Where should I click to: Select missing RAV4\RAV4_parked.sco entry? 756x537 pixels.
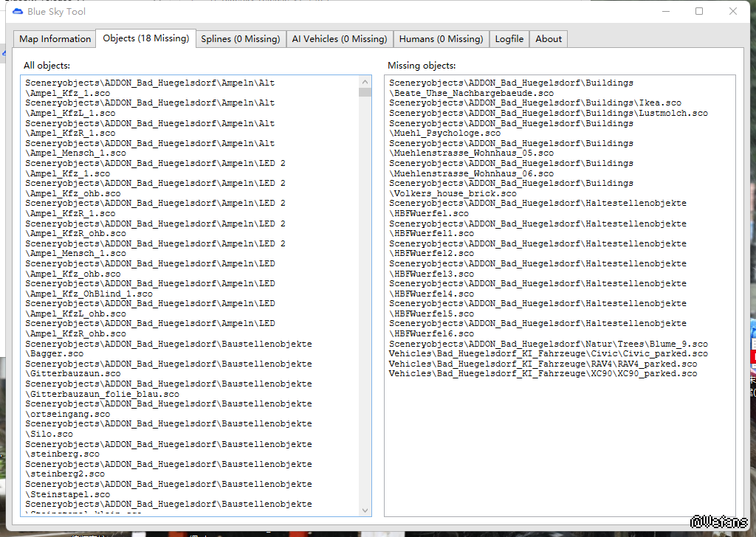point(543,364)
